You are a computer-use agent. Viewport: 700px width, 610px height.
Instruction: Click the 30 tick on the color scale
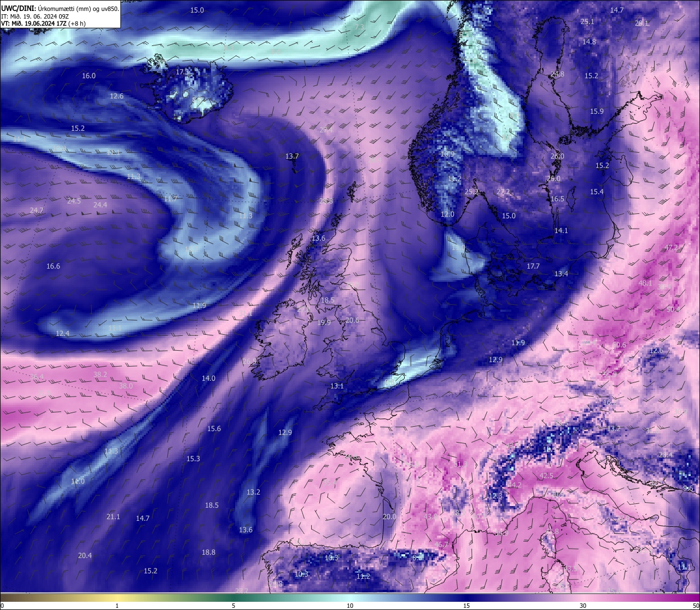(x=583, y=606)
